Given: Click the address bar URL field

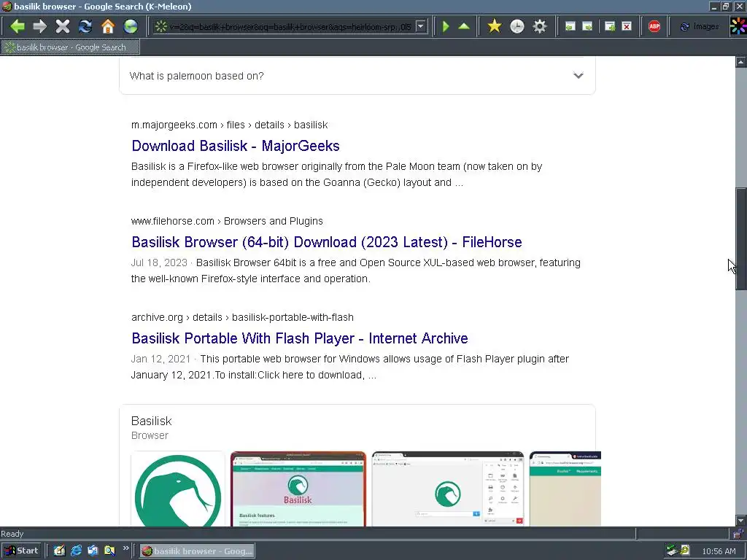Looking at the screenshot, I should [290, 27].
